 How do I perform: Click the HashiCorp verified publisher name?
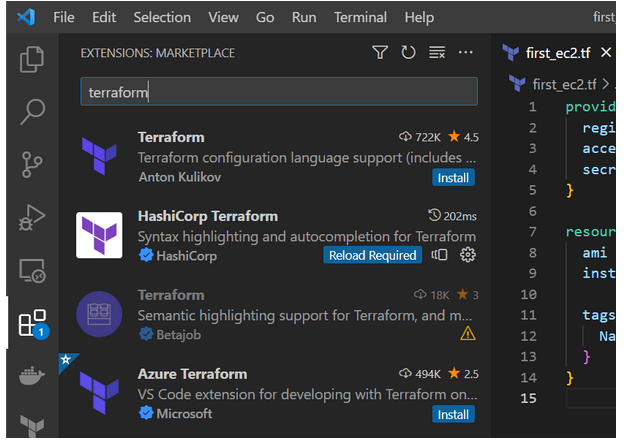(186, 256)
